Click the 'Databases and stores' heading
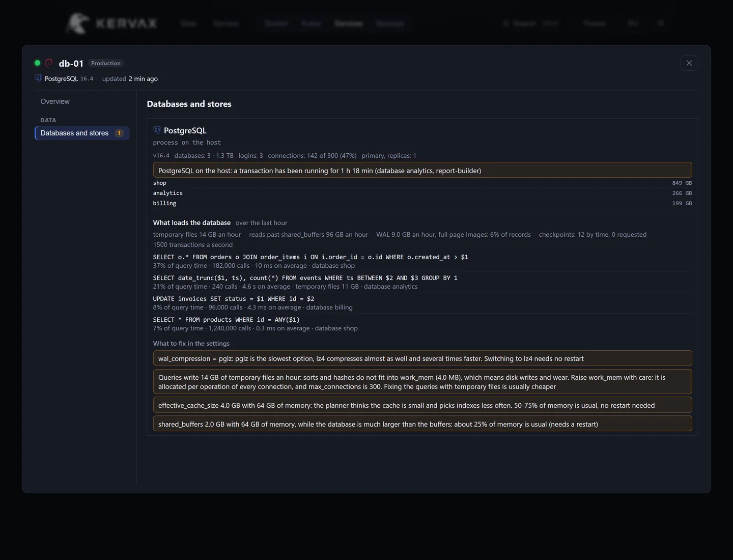Screen dimensions: 733x560 pyautogui.click(x=189, y=104)
